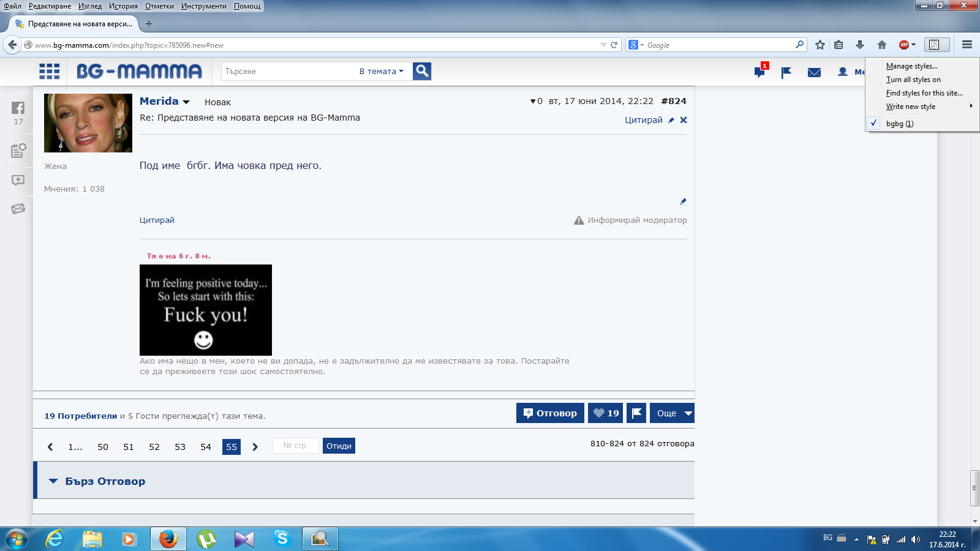Click the 'Отговор' reply button
The image size is (980, 551).
(x=550, y=413)
